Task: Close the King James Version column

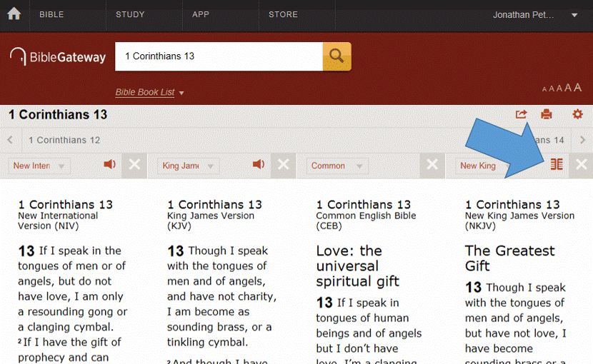Action: click(283, 166)
